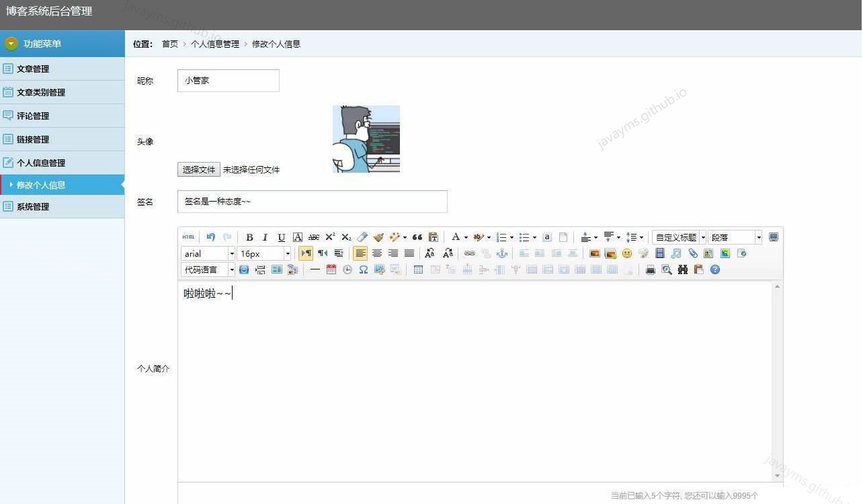863x504 pixels.
Task: Toggle bold formatting in the editor
Action: (x=249, y=237)
